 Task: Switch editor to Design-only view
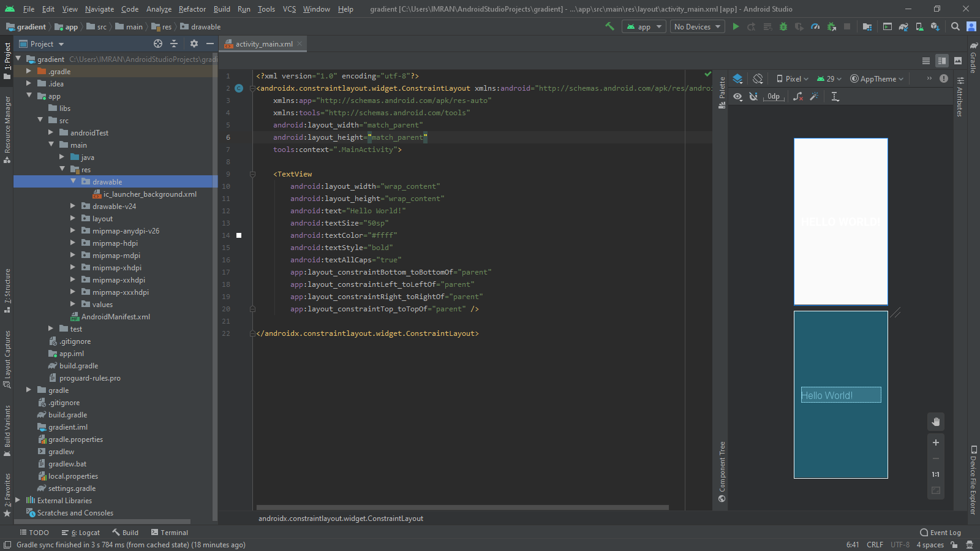coord(958,61)
